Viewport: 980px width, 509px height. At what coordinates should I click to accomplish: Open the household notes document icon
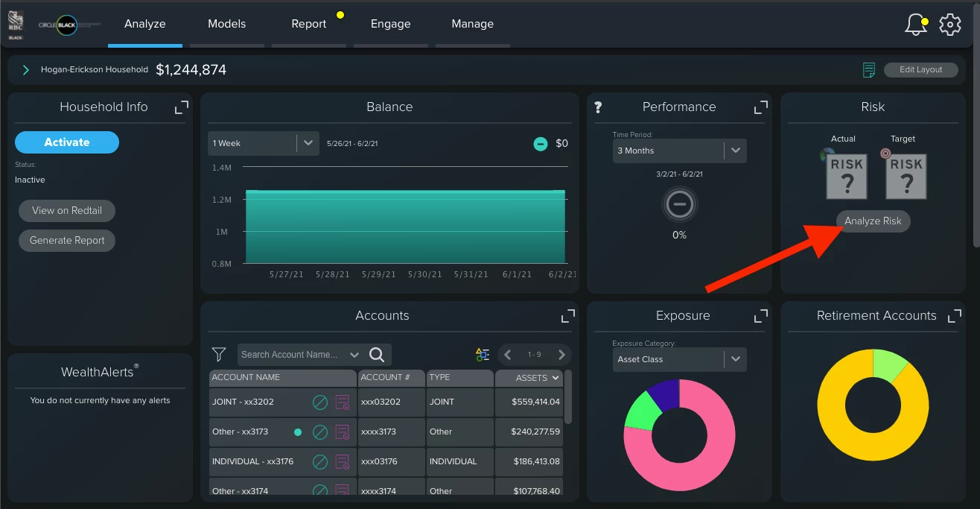(868, 70)
